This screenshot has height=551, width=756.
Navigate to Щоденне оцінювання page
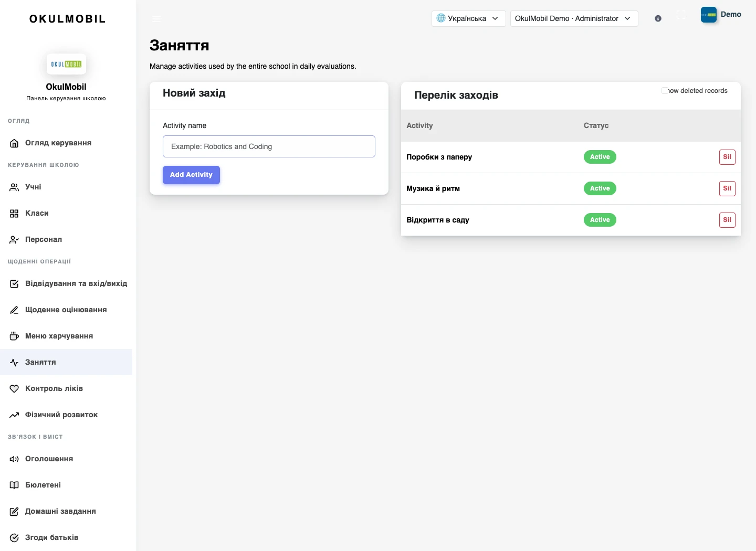coord(66,310)
